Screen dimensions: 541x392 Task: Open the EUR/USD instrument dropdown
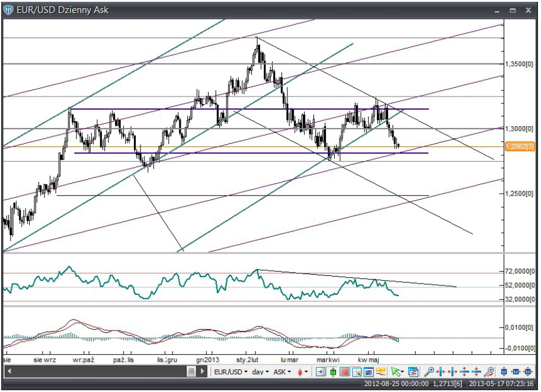coord(231,372)
